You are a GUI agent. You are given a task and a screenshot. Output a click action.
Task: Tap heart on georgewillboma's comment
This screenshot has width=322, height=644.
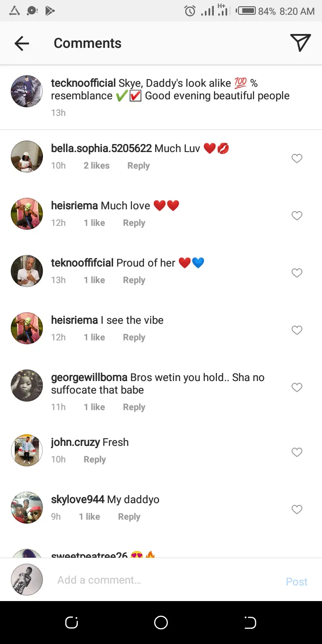[297, 387]
